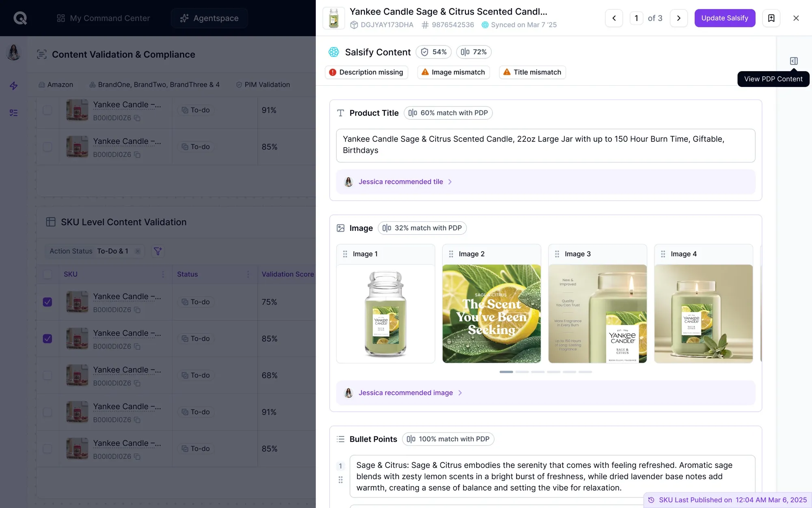Copy SKU ID in the 75% row
Image resolution: width=812 pixels, height=508 pixels.
tap(137, 310)
